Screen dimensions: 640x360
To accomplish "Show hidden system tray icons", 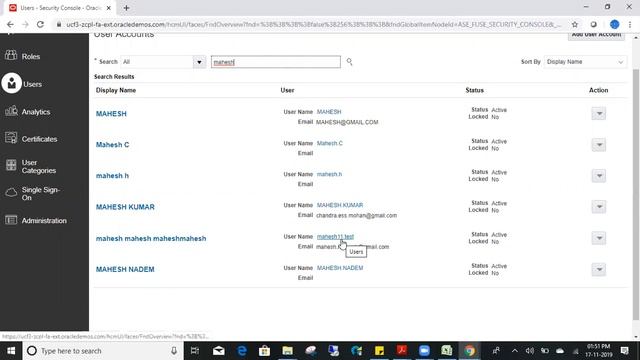I will [515, 351].
